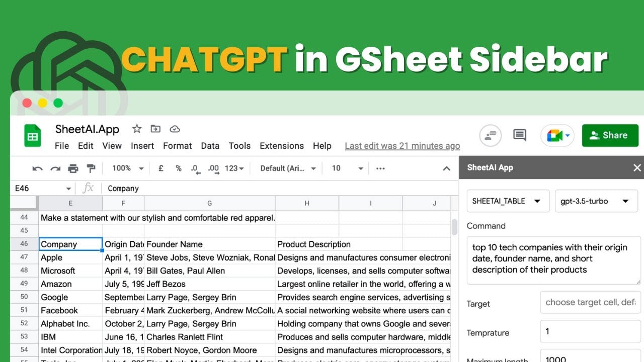Open the File menu
The height and width of the screenshot is (362, 644).
coord(62,146)
